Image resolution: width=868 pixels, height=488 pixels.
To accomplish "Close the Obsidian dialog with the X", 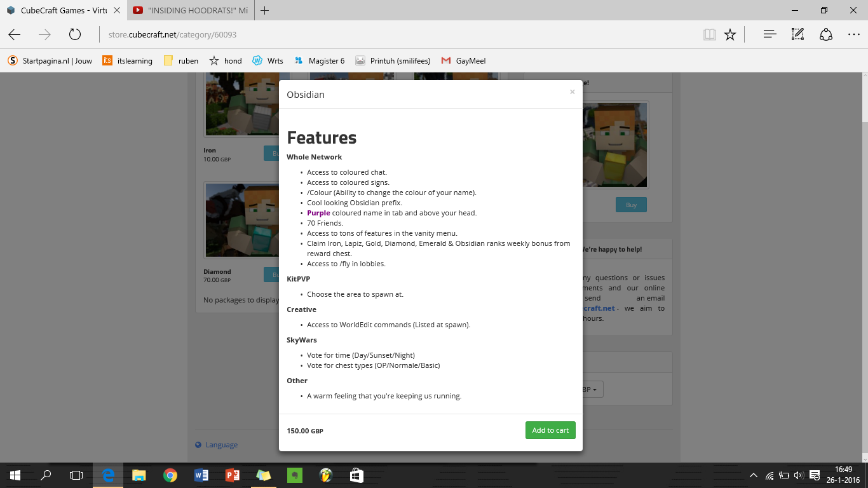I will point(572,92).
